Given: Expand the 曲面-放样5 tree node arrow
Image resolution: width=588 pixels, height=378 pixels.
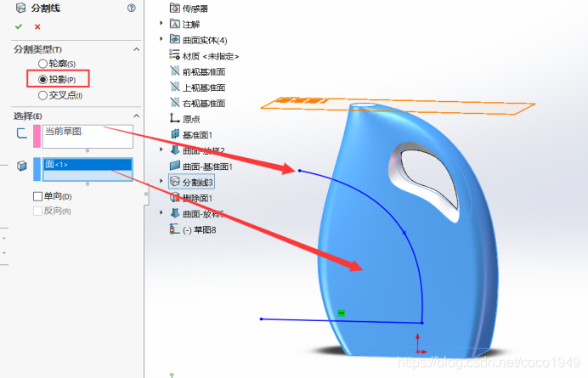Looking at the screenshot, I should tap(161, 212).
